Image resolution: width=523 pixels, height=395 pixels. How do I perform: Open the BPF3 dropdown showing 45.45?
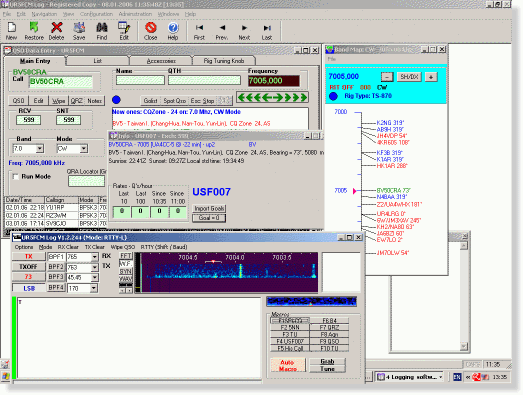[x=94, y=278]
